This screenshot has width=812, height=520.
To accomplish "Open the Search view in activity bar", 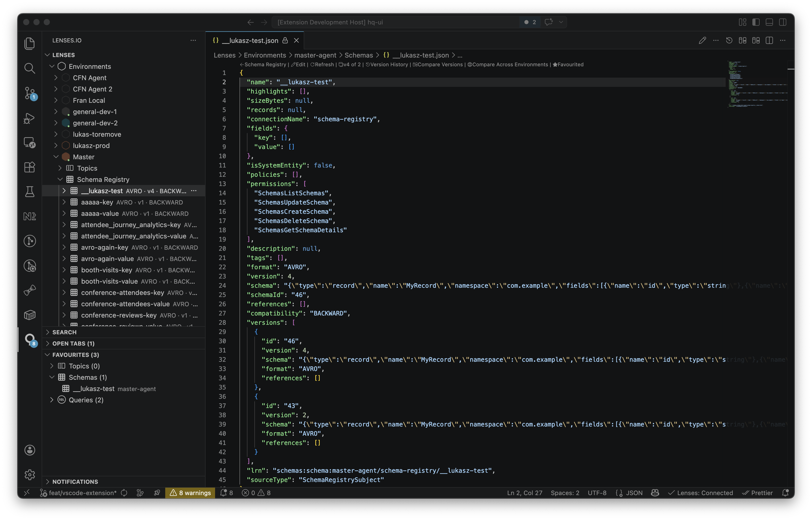I will (30, 68).
